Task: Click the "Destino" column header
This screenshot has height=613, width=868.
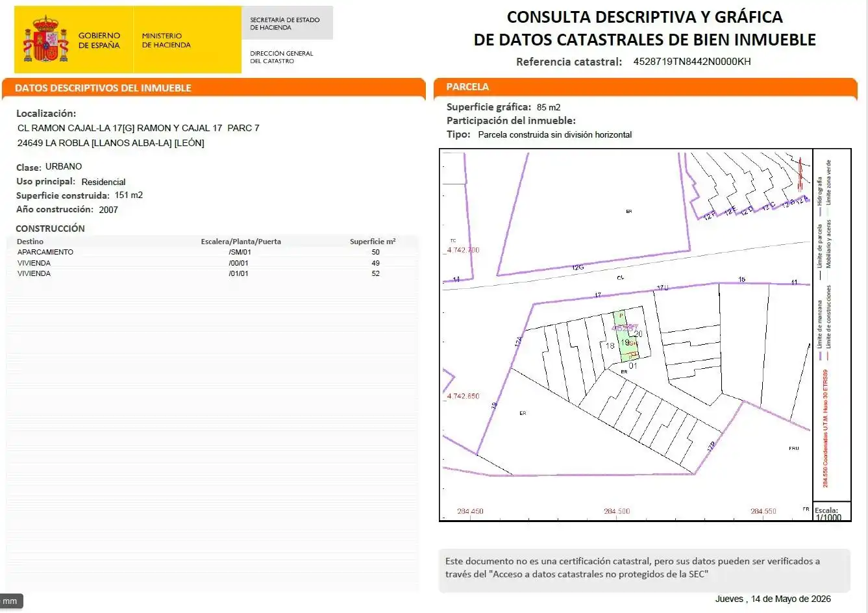Action: coord(31,242)
